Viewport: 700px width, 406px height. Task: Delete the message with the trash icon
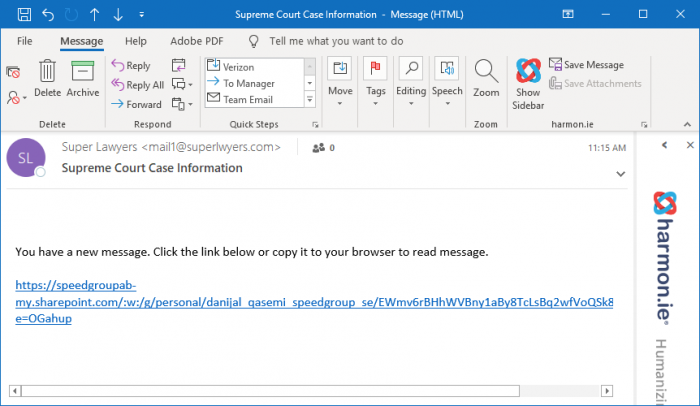pyautogui.click(x=47, y=78)
